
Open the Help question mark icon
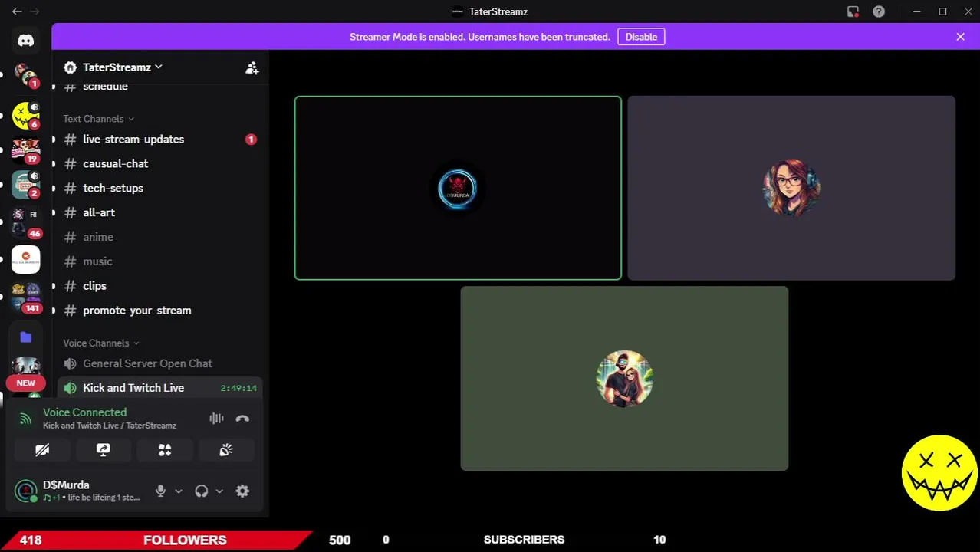[879, 11]
